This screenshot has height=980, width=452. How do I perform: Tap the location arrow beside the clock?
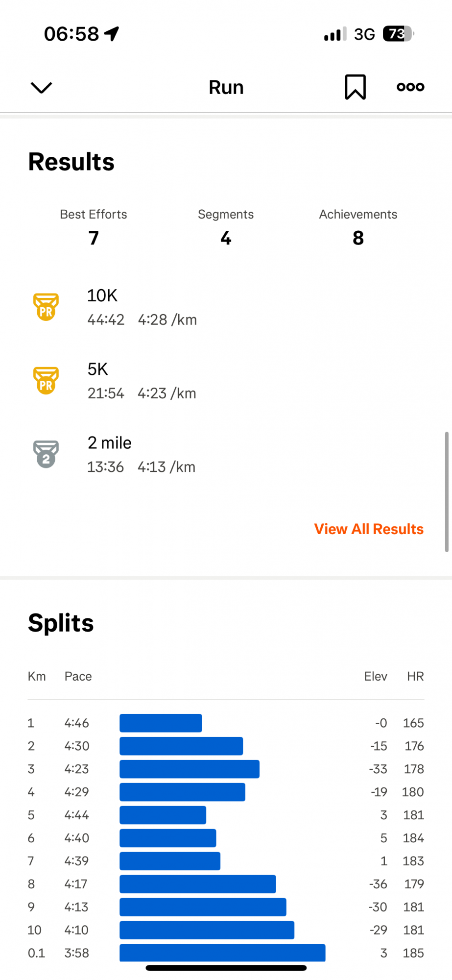pyautogui.click(x=112, y=34)
